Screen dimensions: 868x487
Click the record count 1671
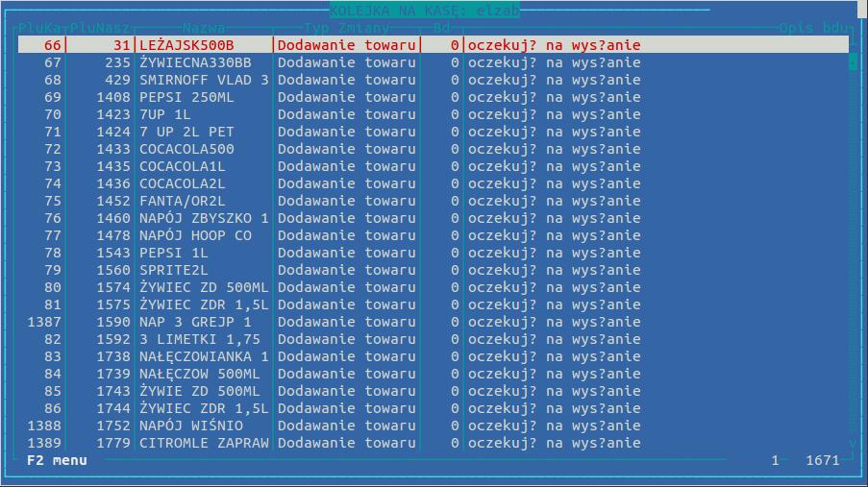(823, 460)
